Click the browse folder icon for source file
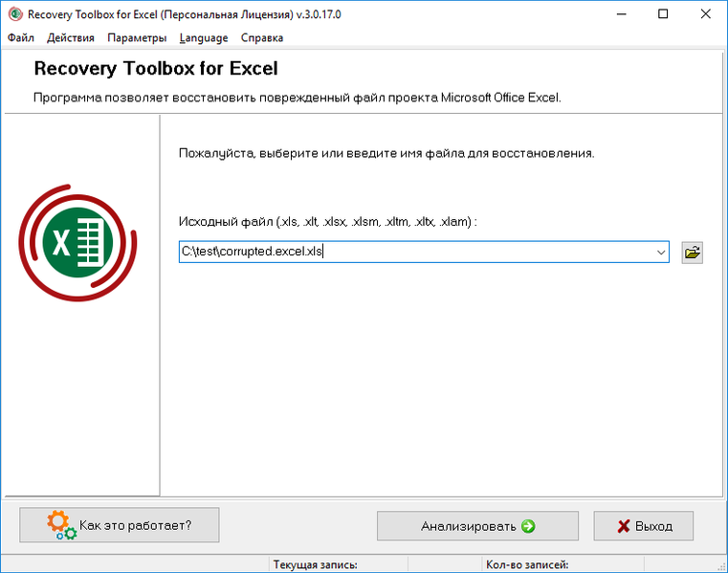This screenshot has width=728, height=573. [692, 253]
